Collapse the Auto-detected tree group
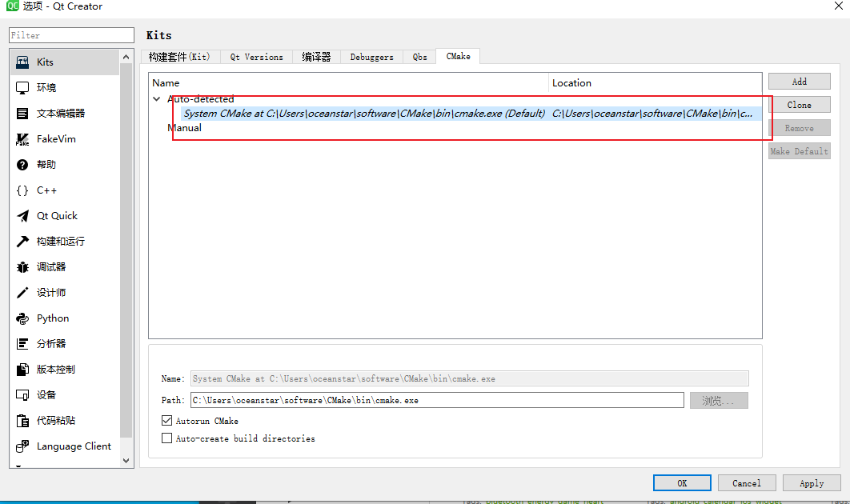Screen dimensions: 850x504 click(157, 98)
